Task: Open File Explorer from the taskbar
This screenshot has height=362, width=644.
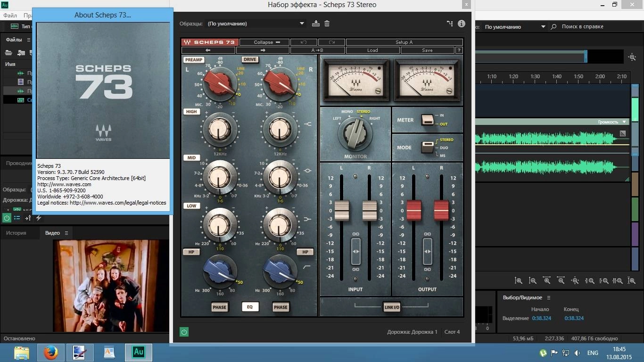Action: 22,352
